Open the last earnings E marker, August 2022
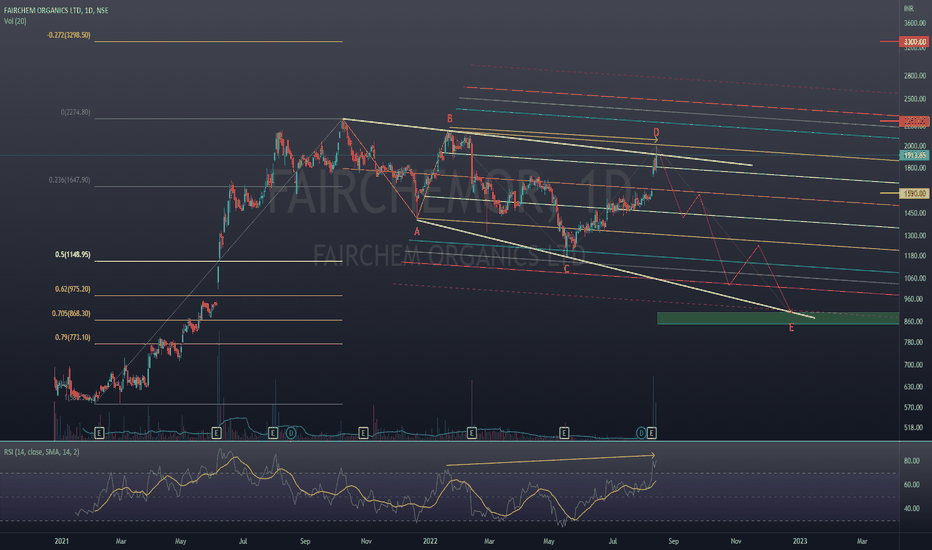The height and width of the screenshot is (550, 932). (652, 433)
